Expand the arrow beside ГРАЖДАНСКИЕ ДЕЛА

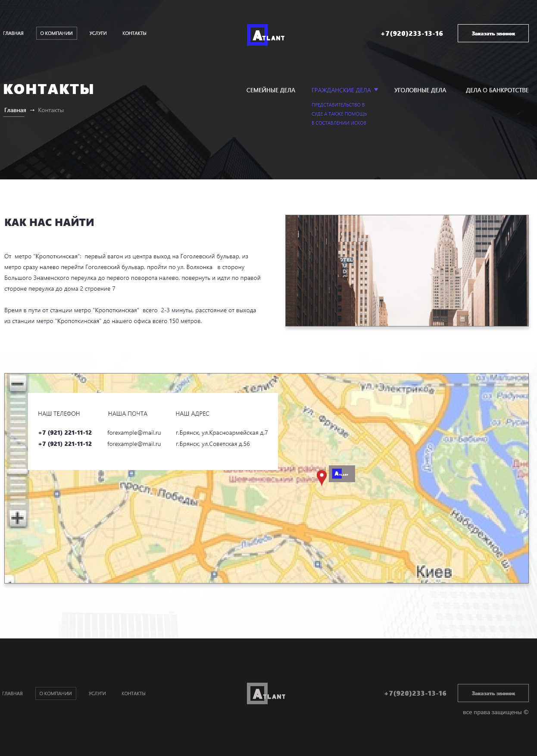coord(376,90)
